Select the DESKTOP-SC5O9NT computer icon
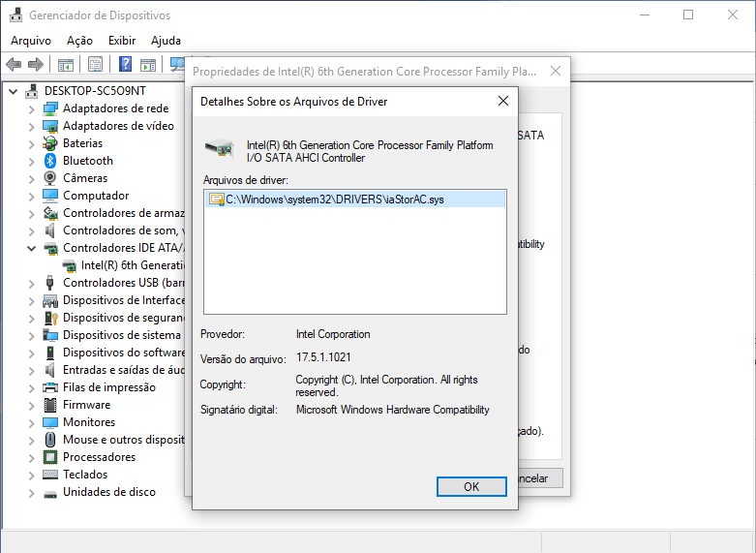Viewport: 756px width, 553px height. [32, 91]
